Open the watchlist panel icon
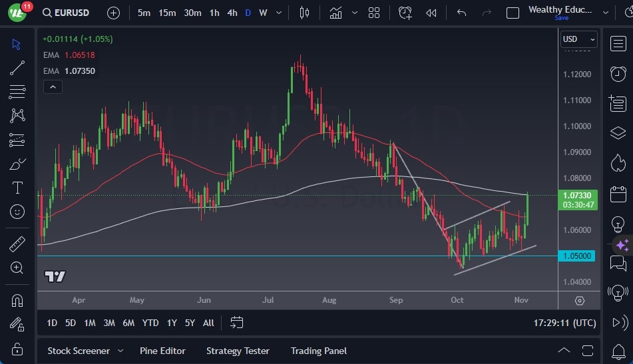Image resolution: width=633 pixels, height=364 pixels. point(618,43)
